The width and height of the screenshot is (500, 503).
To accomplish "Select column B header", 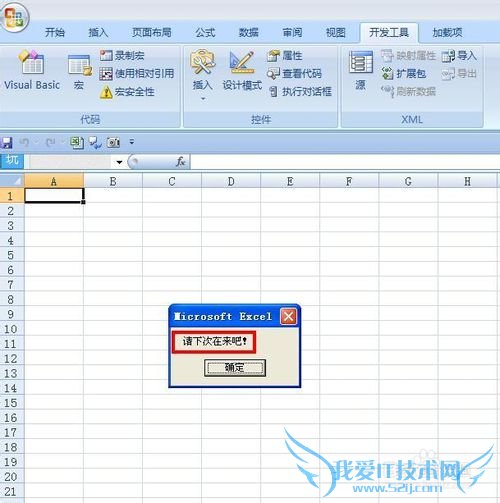I will (x=113, y=181).
